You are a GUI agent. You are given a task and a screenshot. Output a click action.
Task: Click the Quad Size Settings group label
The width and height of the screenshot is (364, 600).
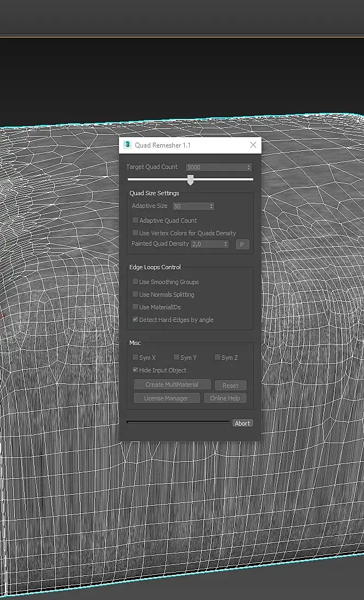[x=154, y=193]
